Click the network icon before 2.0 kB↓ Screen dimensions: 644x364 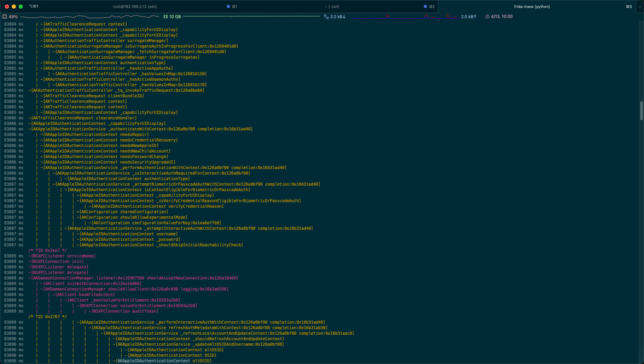click(326, 17)
